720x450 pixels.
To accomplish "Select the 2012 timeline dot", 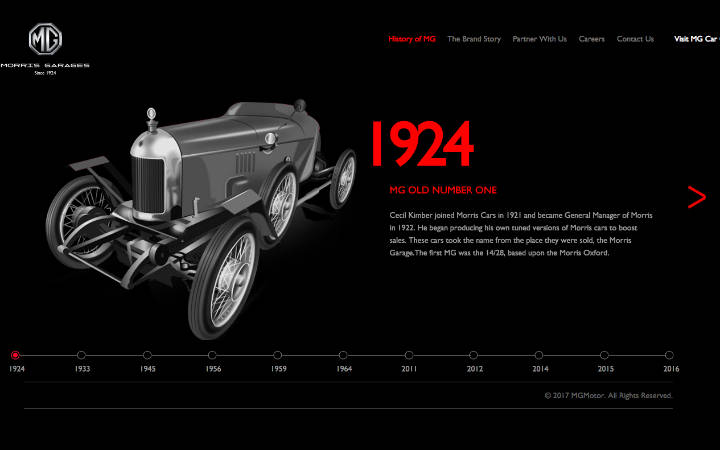I will (x=473, y=355).
